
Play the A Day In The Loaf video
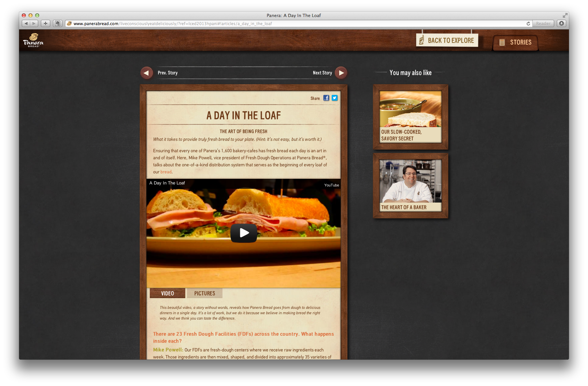coord(244,233)
